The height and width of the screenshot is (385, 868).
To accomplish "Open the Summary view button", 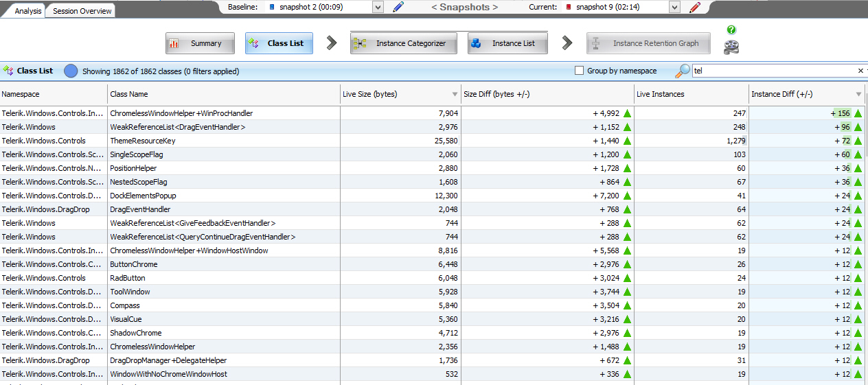I will [x=200, y=43].
